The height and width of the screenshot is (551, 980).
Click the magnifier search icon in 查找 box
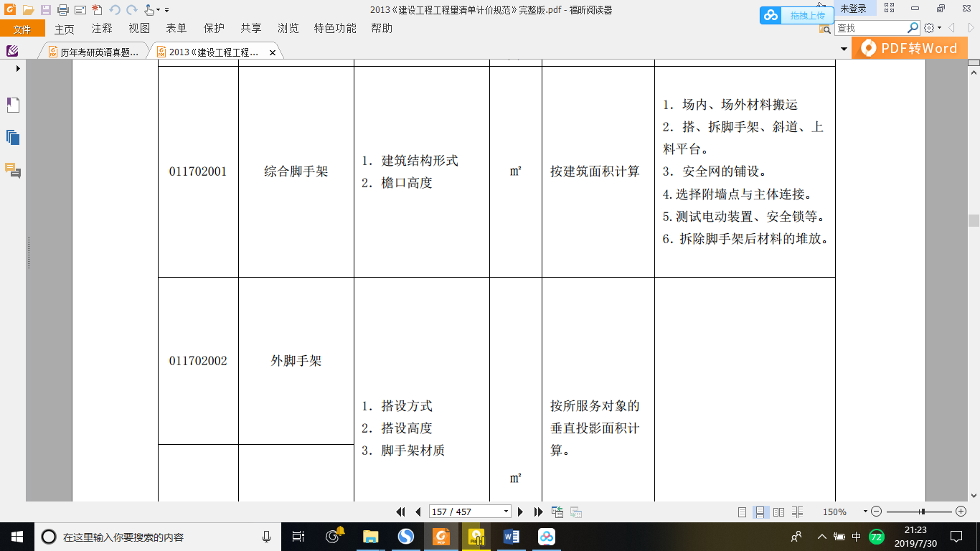tap(913, 28)
